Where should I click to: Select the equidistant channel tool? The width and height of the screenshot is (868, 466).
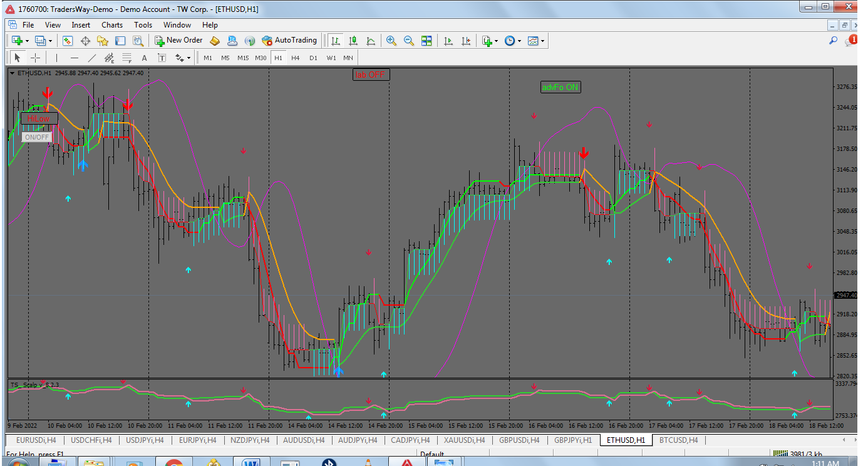[110, 58]
